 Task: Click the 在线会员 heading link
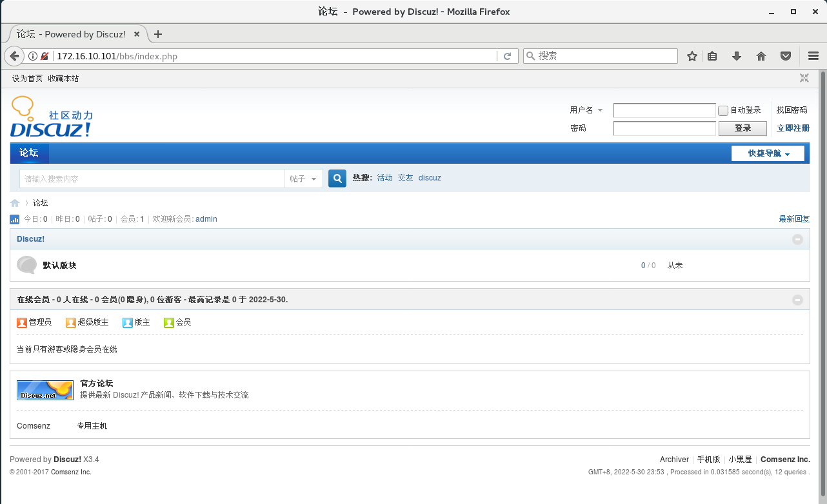point(33,300)
